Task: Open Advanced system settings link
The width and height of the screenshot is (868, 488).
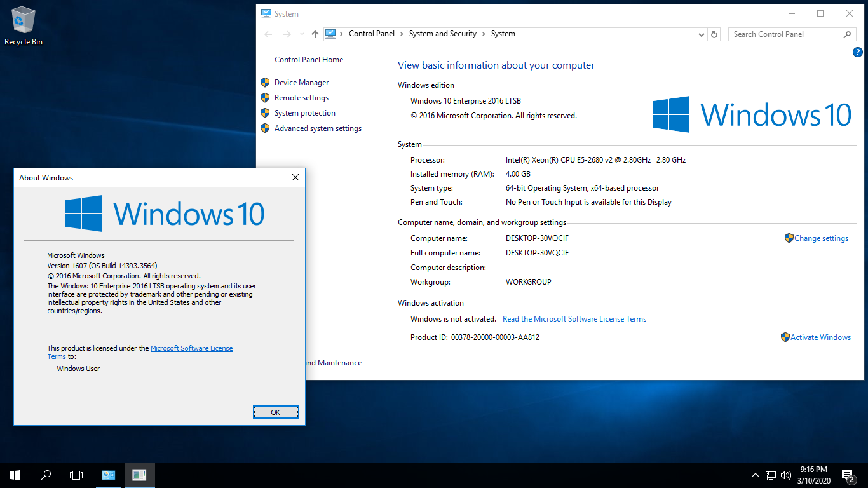Action: (x=318, y=128)
